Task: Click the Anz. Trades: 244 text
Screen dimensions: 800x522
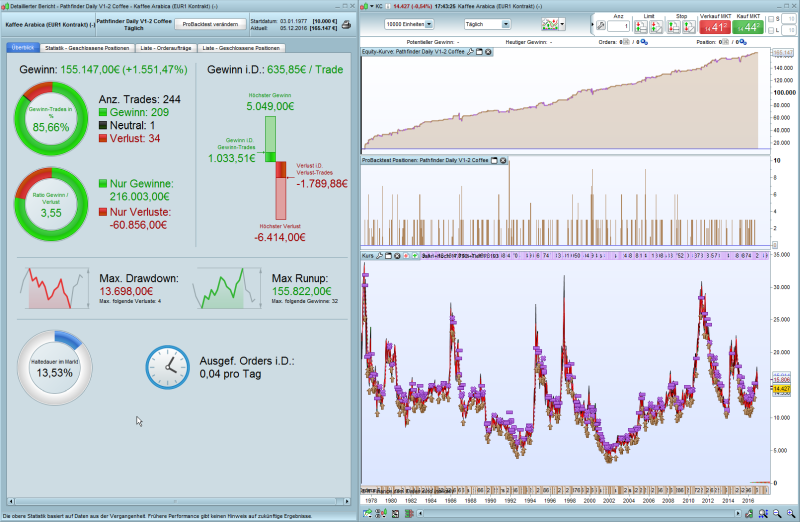Action: (x=139, y=100)
